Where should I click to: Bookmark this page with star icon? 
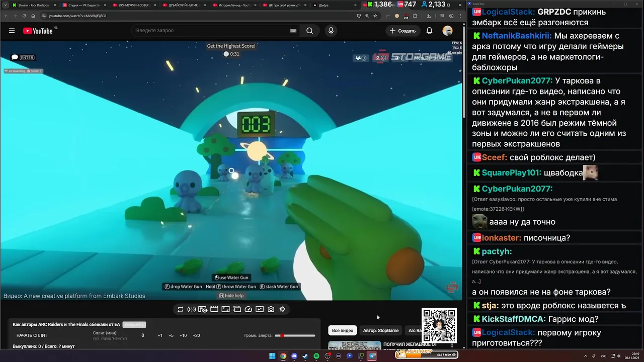coord(375,16)
